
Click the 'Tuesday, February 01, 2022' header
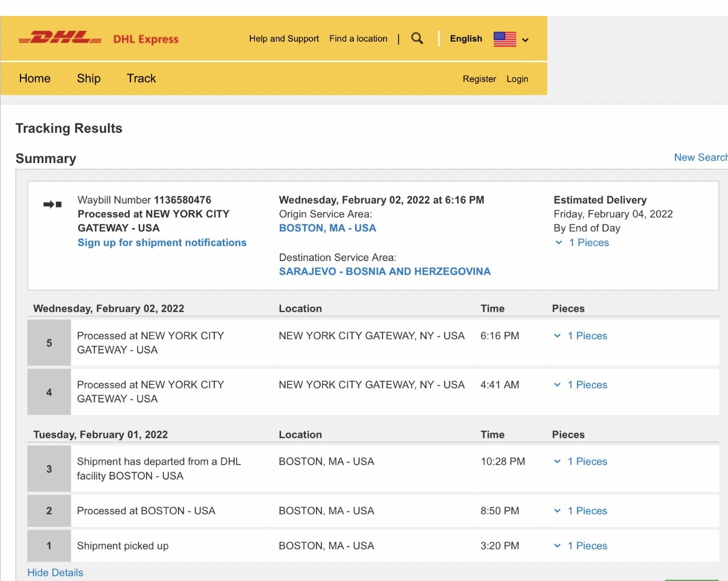[100, 434]
